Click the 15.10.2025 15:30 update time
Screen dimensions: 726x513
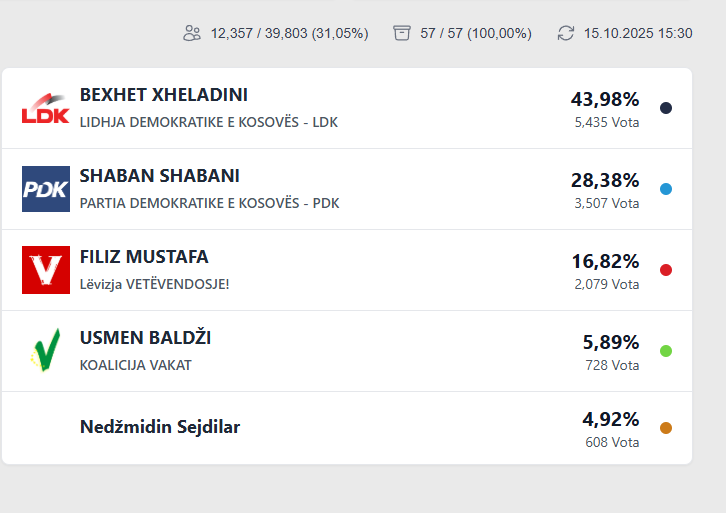coord(638,33)
